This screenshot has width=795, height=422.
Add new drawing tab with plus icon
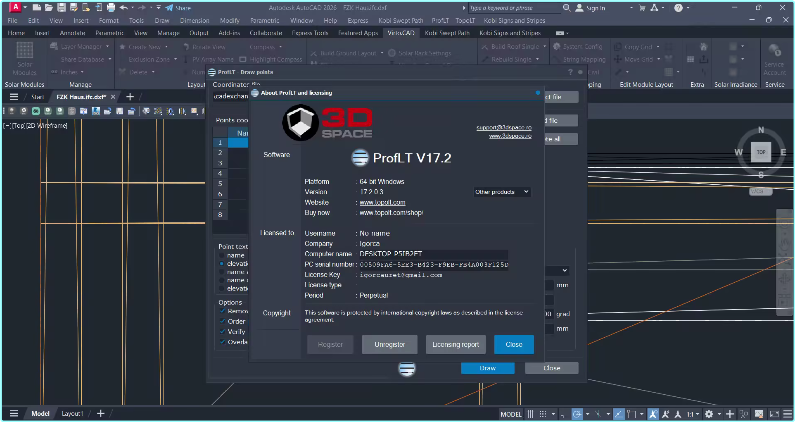[x=130, y=97]
